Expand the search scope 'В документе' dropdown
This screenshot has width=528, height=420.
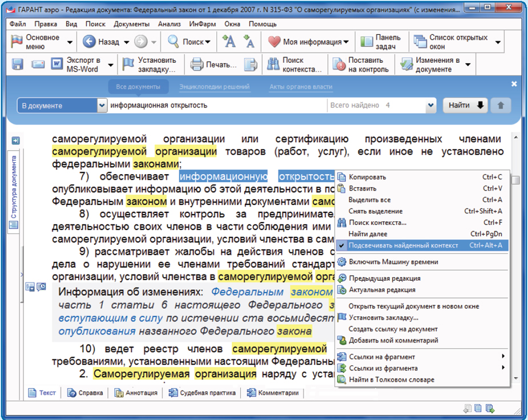point(102,106)
